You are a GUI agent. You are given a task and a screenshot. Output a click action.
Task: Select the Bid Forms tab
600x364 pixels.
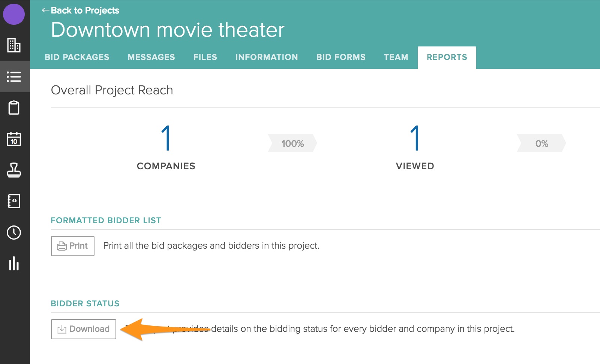[x=341, y=57]
